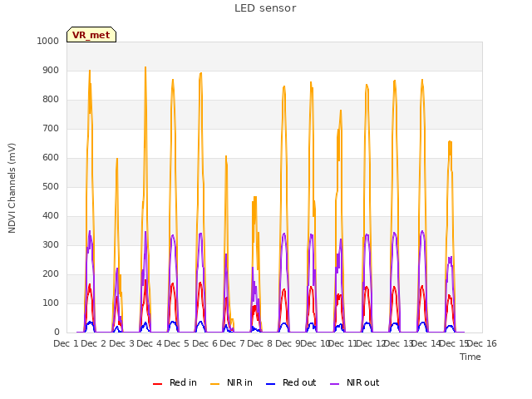
Task: Click the 800 y-axis tick label
Action: pos(51,100)
